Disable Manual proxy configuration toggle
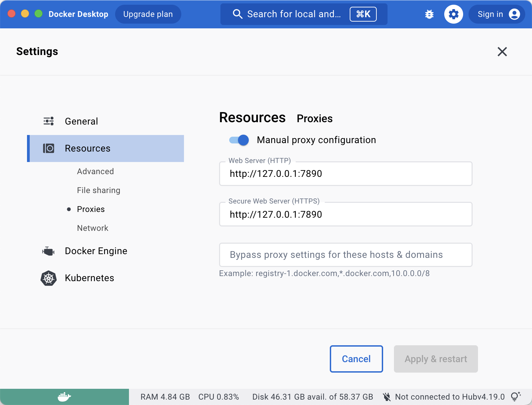 coord(239,140)
